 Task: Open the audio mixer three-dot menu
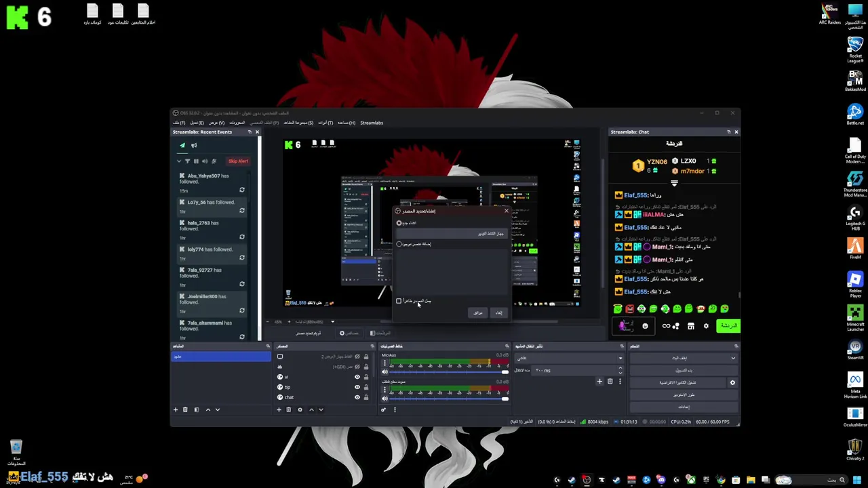[x=395, y=409]
